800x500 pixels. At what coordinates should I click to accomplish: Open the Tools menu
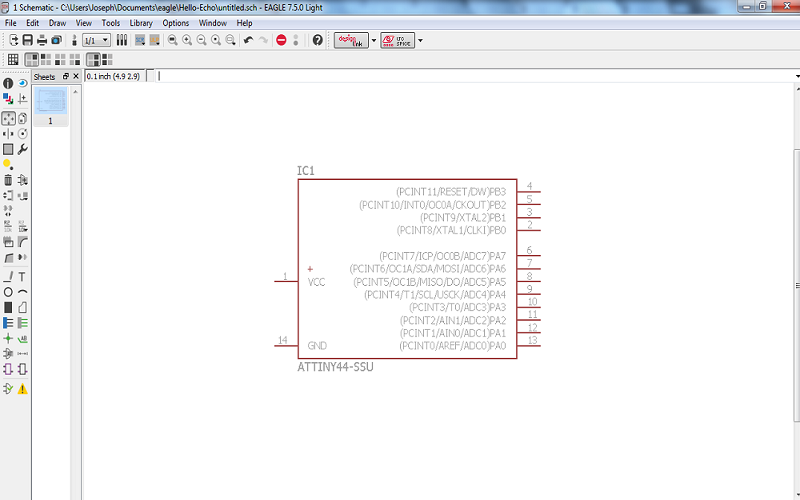coord(111,23)
